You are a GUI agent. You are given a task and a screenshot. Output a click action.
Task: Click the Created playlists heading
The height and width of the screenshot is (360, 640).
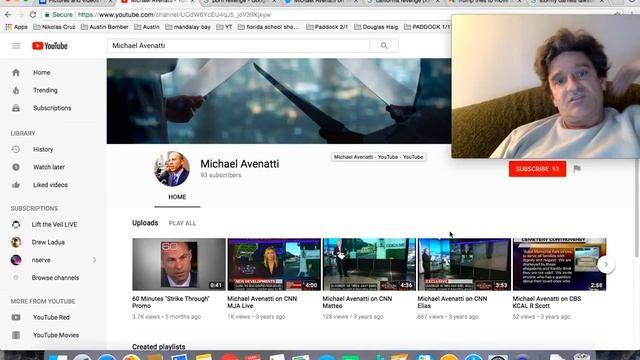coord(158,347)
